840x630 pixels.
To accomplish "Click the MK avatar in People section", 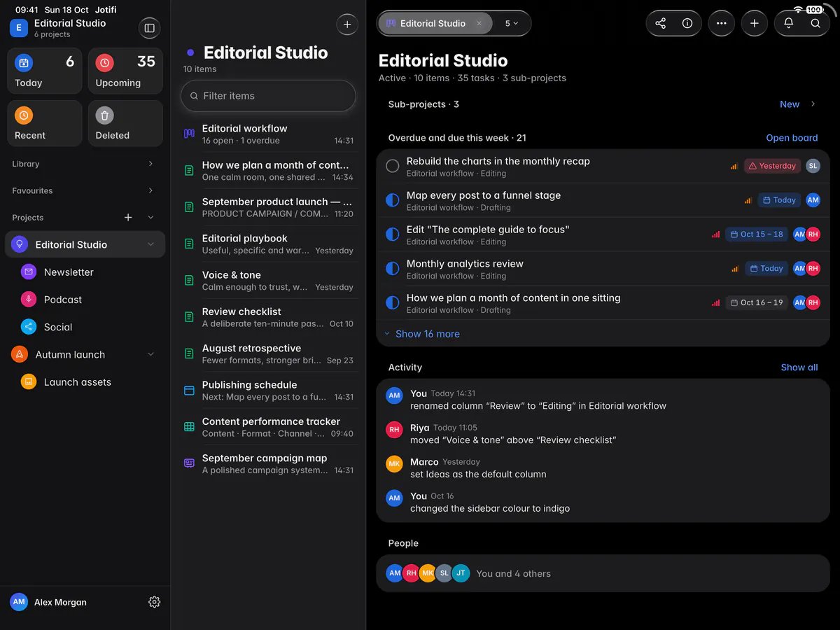I will pyautogui.click(x=428, y=573).
